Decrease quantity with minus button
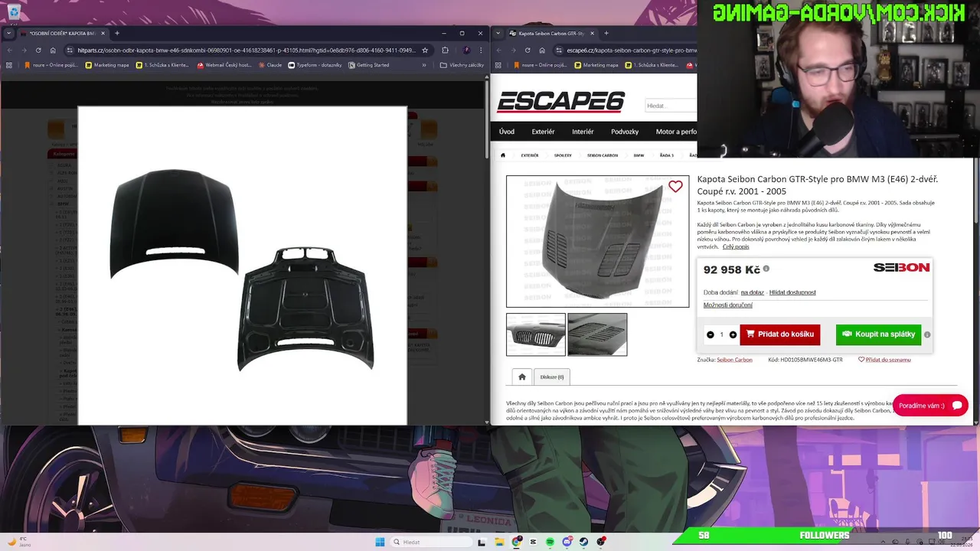 coord(710,334)
